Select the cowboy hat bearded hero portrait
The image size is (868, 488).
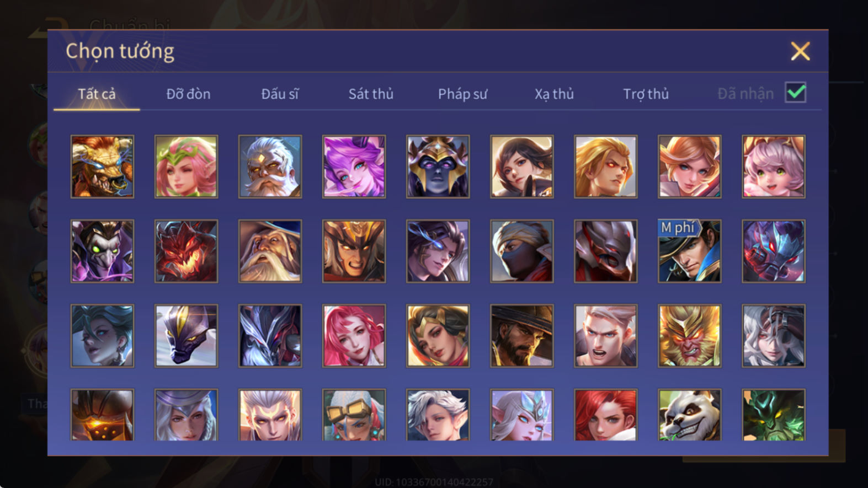[x=521, y=336]
